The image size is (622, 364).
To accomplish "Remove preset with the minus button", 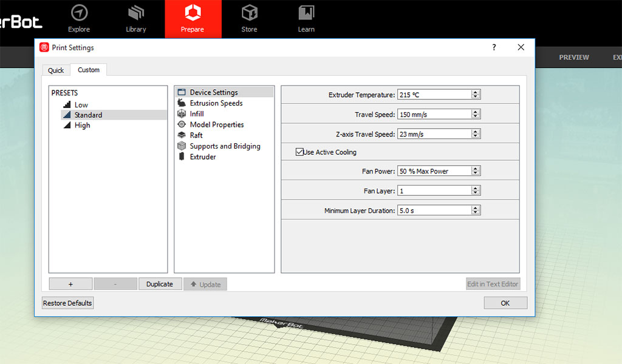I will [x=115, y=284].
